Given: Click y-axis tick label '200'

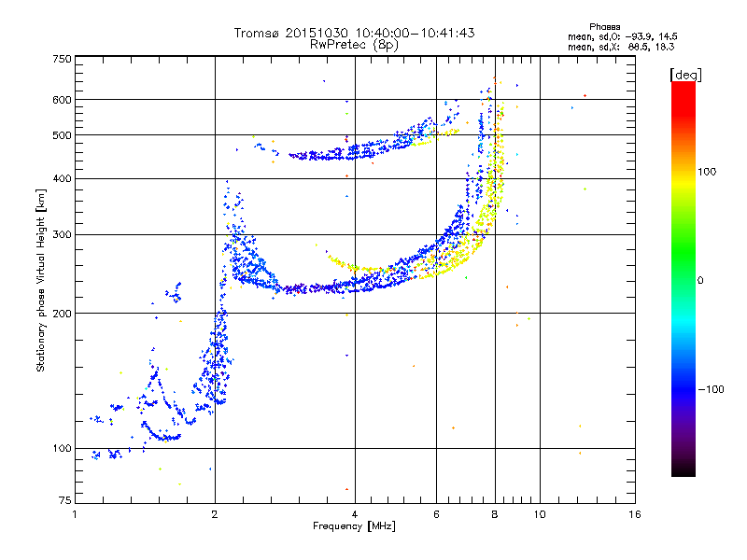Looking at the screenshot, I should pyautogui.click(x=62, y=314).
